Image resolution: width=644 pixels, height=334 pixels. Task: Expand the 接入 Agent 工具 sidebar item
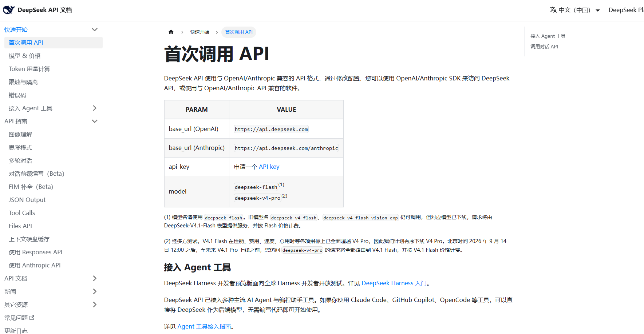[x=95, y=108]
